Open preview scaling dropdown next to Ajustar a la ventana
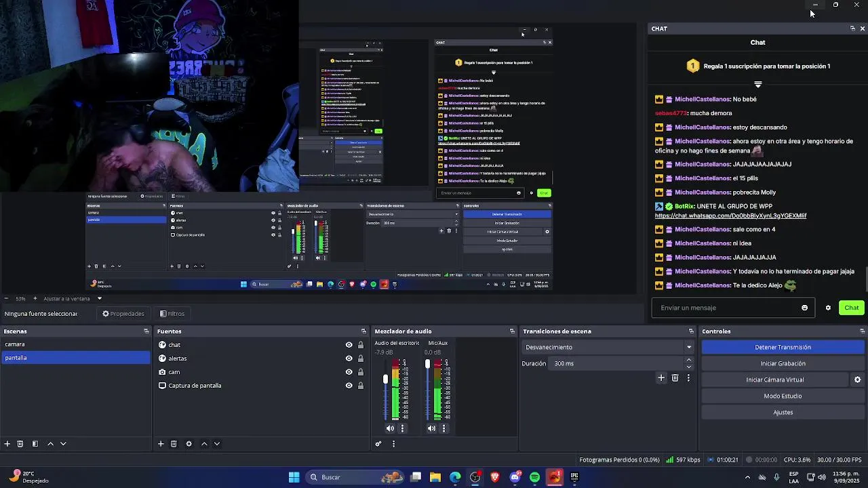This screenshot has width=868, height=488. (99, 298)
